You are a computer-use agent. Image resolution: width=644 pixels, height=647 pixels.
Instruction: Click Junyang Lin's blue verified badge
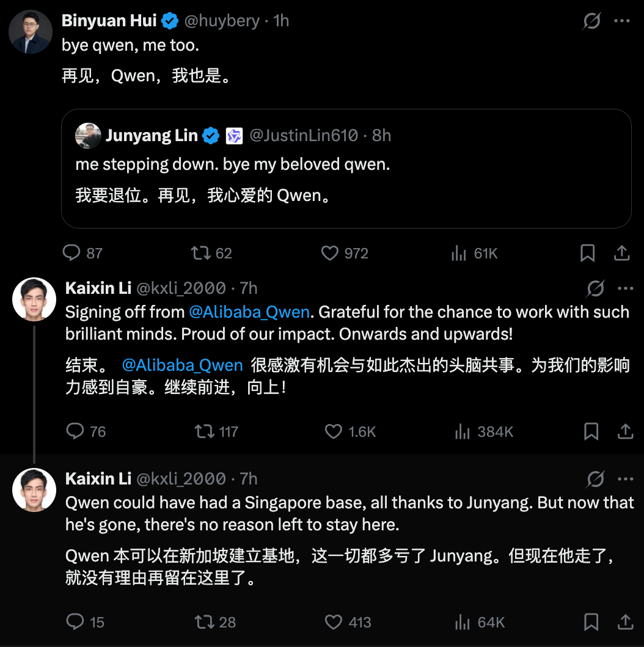click(x=210, y=135)
